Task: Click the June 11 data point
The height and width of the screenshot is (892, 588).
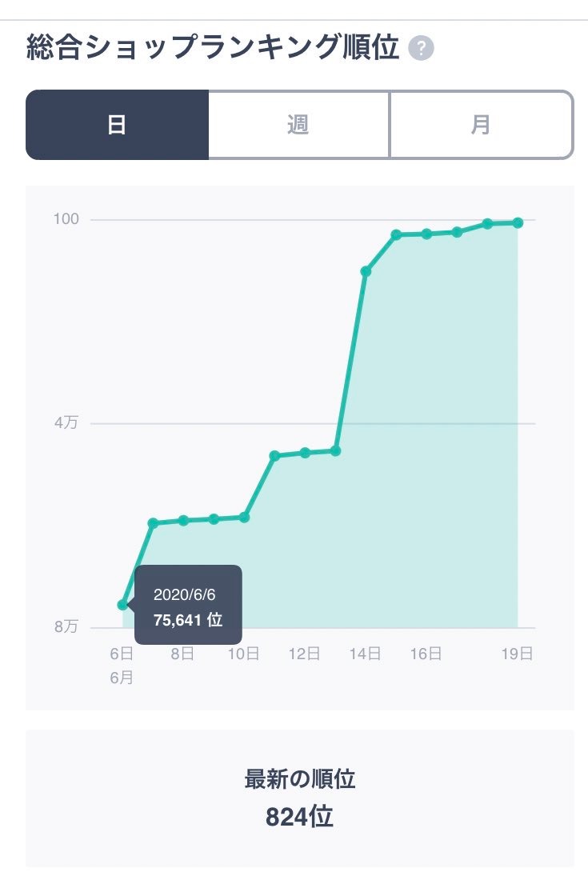Action: 274,456
